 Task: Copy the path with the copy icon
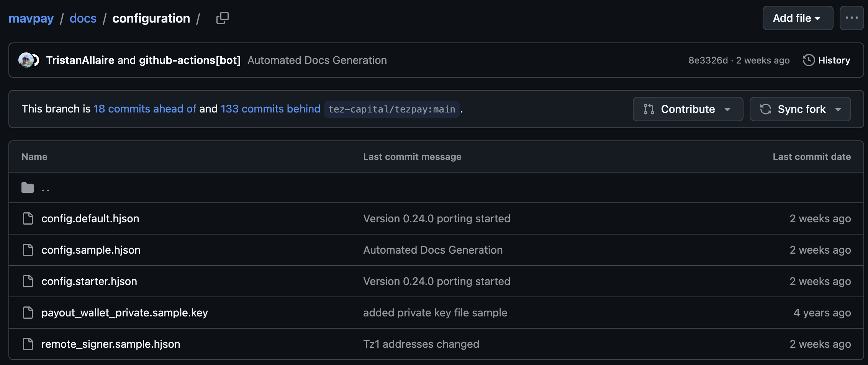coord(222,18)
